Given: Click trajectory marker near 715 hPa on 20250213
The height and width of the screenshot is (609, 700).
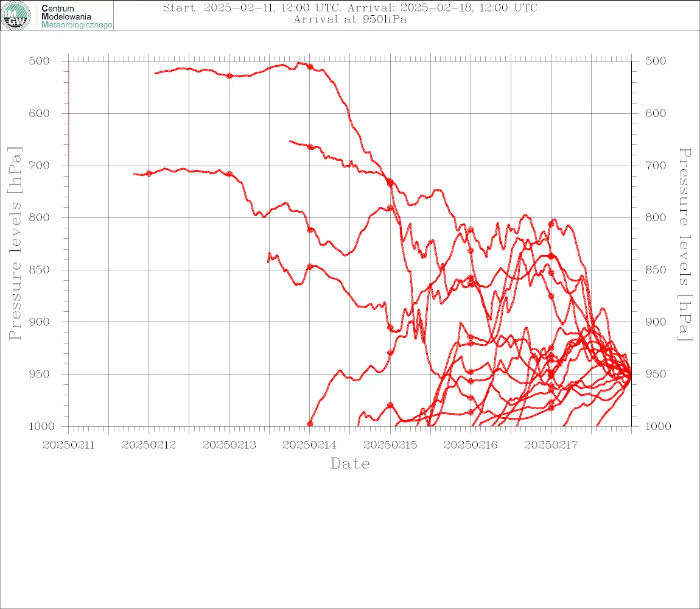Looking at the screenshot, I should click(229, 174).
